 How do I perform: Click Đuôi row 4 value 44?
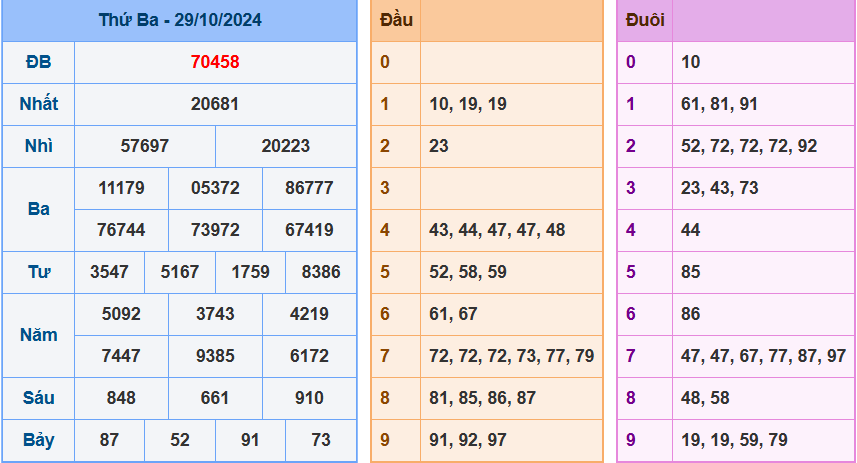690,230
